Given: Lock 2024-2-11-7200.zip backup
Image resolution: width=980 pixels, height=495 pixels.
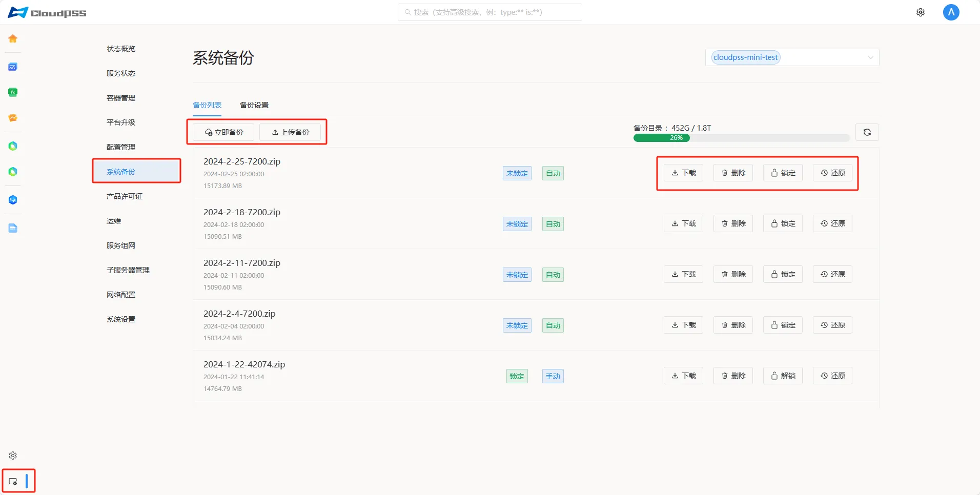Looking at the screenshot, I should point(783,274).
